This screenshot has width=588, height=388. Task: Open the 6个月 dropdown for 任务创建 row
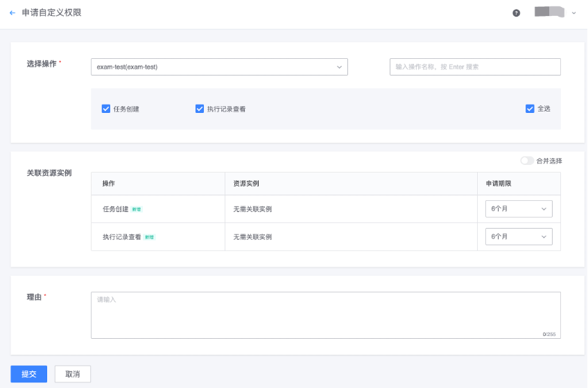tap(519, 209)
